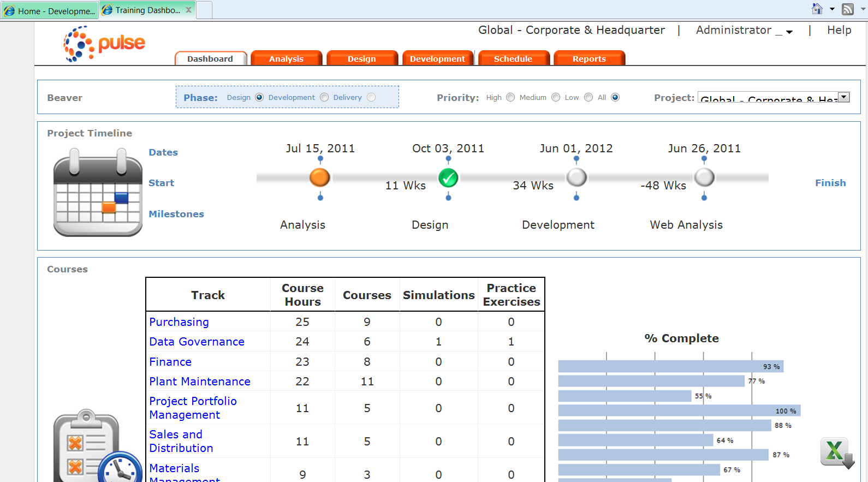Open the Sales and Distribution track
Viewport: 868px width, 482px height.
pyautogui.click(x=181, y=441)
